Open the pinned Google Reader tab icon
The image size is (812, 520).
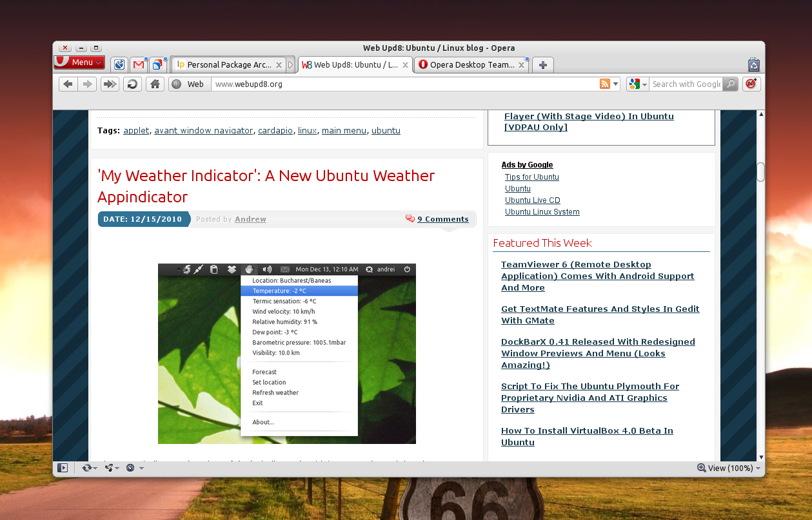pos(157,64)
